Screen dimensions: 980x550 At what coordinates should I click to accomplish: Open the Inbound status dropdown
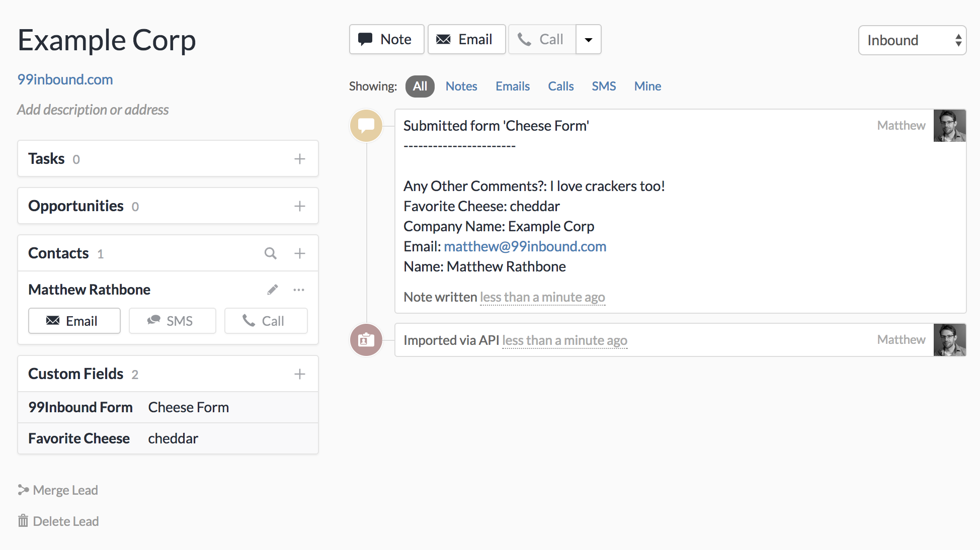click(912, 40)
